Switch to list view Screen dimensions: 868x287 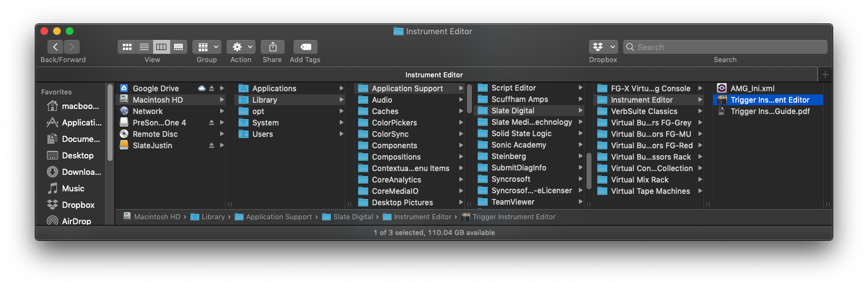[x=144, y=47]
